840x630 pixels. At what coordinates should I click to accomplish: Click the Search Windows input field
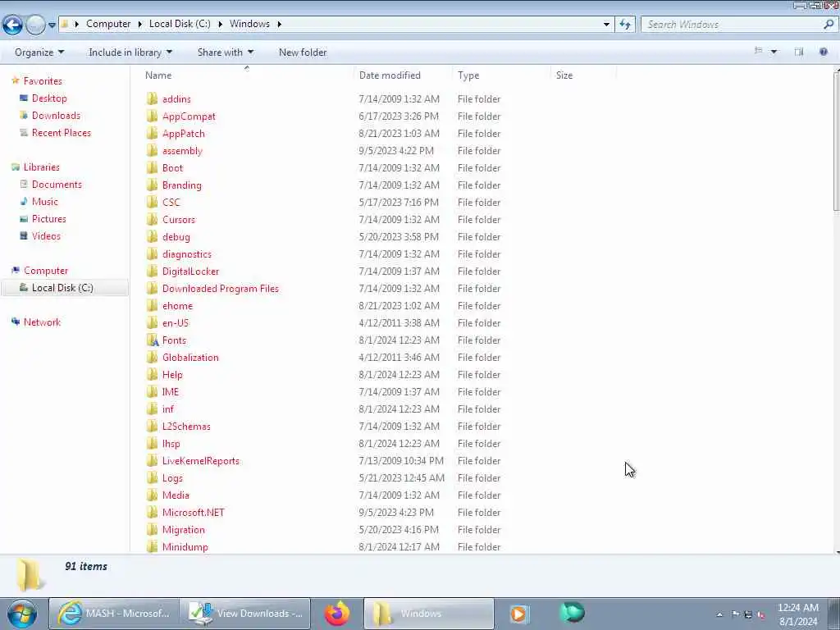[731, 24]
